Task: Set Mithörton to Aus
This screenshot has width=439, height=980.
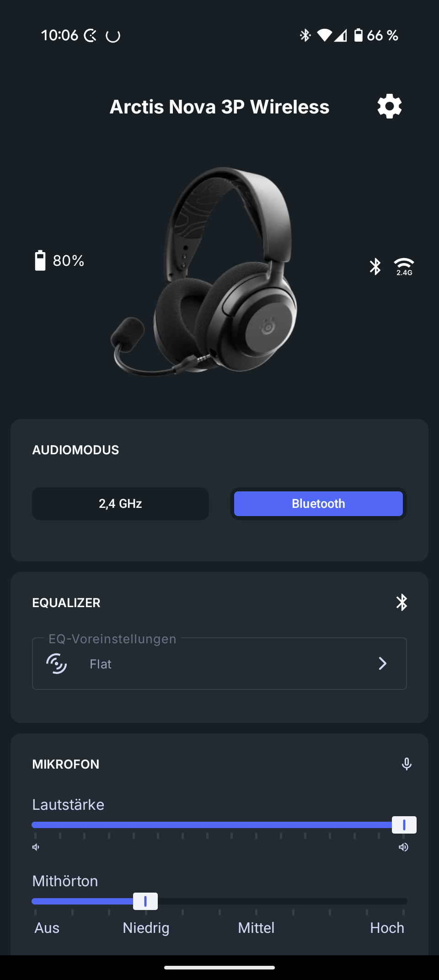Action: 47,928
